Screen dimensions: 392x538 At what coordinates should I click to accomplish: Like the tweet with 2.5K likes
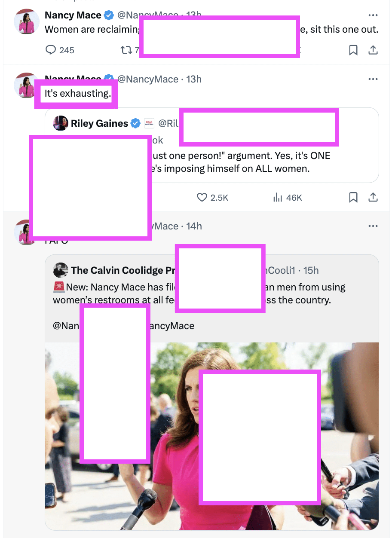202,198
